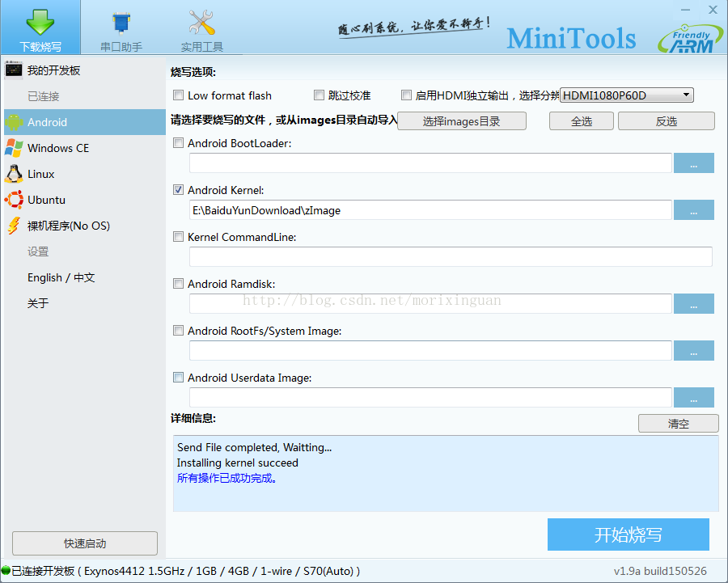Select the Android robot icon in sidebar
The image size is (728, 583).
click(14, 122)
